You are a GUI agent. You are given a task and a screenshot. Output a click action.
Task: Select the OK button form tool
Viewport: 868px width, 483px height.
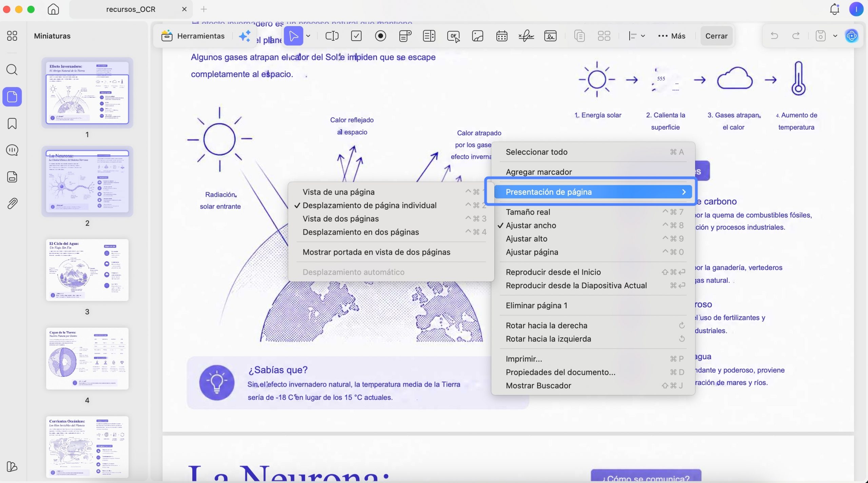tap(454, 36)
